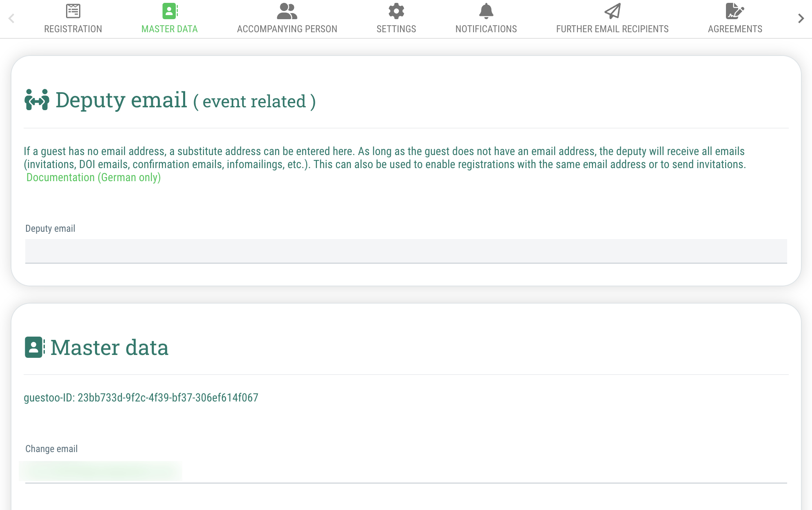
Task: Open the SETTINGS tab
Action: (396, 29)
